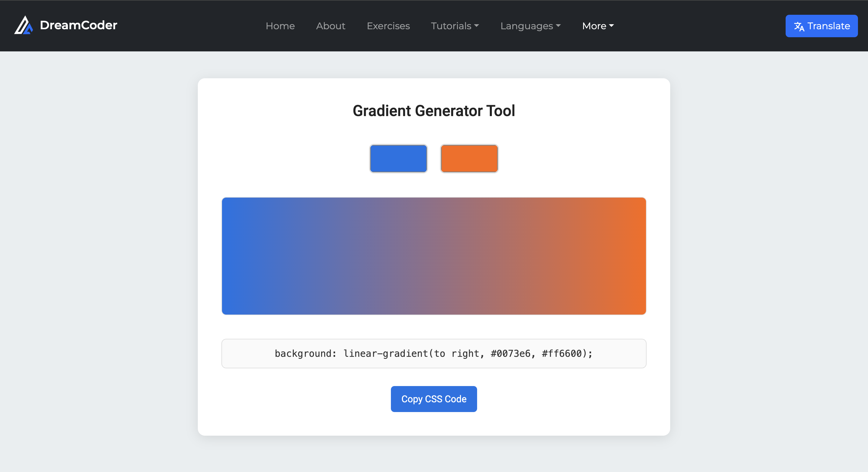Viewport: 868px width, 472px height.
Task: Click the Translate button
Action: click(x=821, y=26)
